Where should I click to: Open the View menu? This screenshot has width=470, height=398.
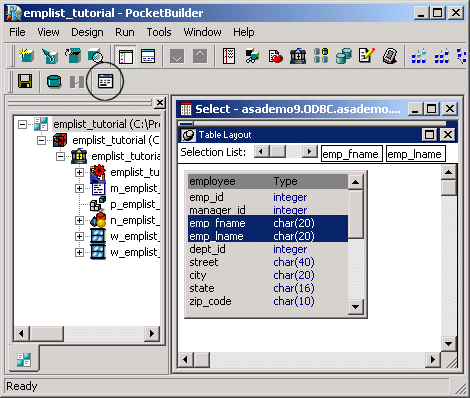pos(48,32)
